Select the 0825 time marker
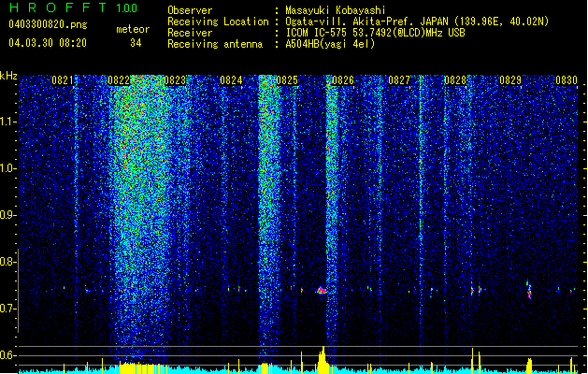Viewport: 588px width, 374px height. click(287, 80)
